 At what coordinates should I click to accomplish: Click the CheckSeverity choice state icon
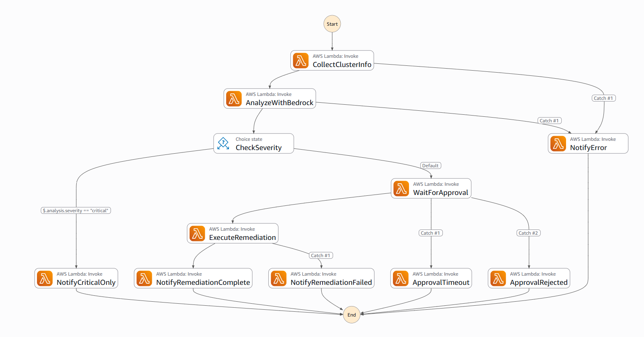[223, 143]
